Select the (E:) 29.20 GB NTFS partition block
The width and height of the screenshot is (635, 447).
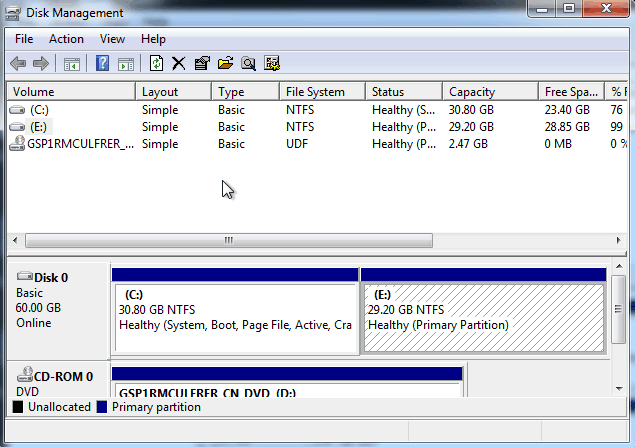[483, 311]
